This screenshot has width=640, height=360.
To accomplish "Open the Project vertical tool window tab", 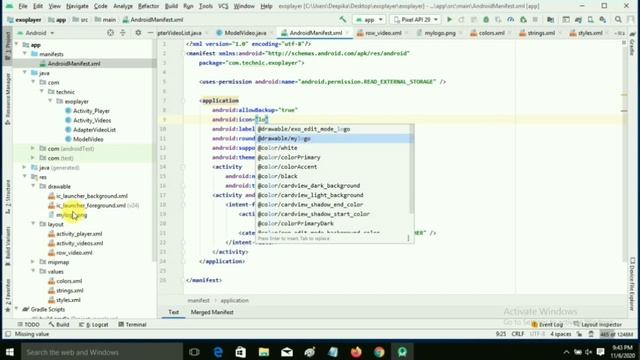I will click(x=8, y=46).
